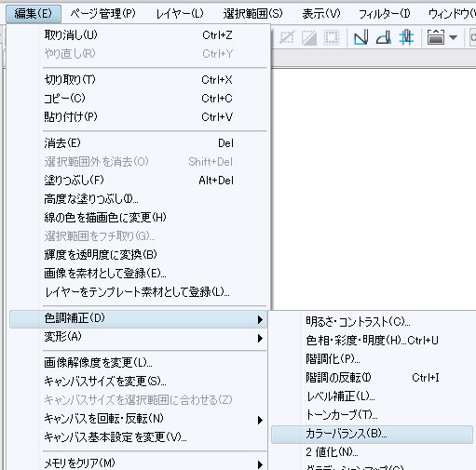
Task: Select 消去(E) to clear
Action: coord(138,143)
